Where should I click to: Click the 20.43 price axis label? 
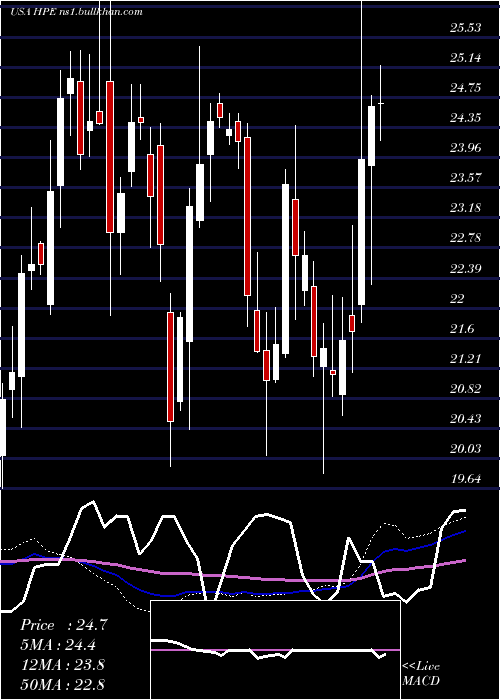pyautogui.click(x=466, y=419)
